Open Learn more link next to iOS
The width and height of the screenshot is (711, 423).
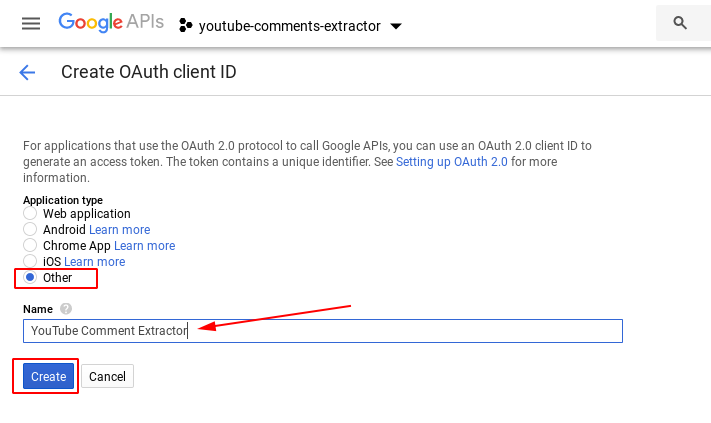[94, 262]
